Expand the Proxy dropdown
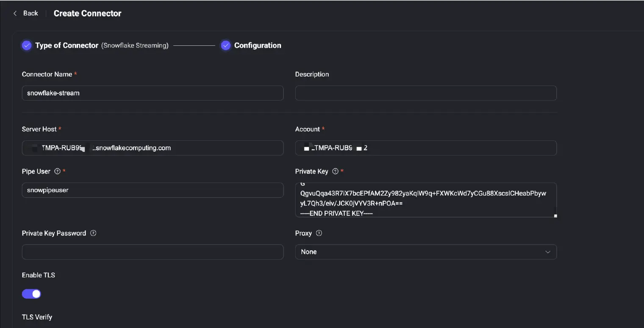 coord(425,252)
